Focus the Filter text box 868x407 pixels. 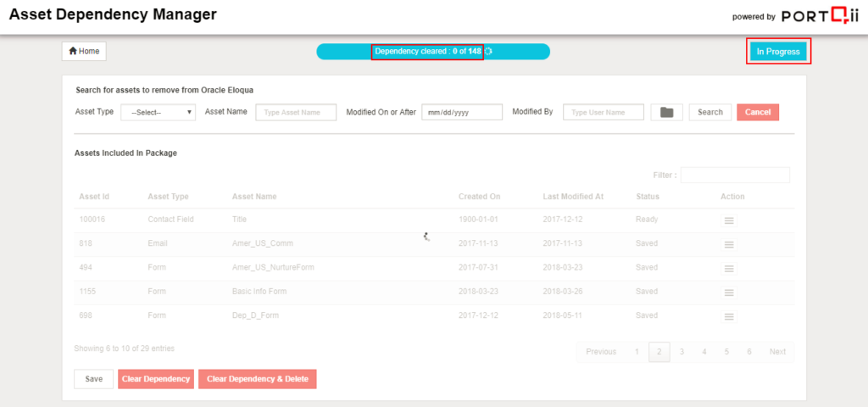(x=734, y=175)
